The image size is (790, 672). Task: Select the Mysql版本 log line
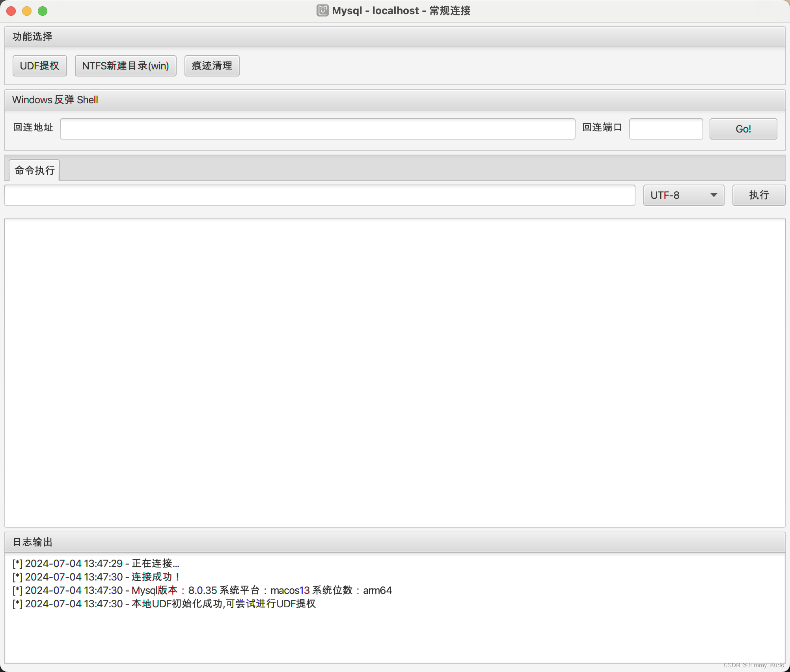point(202,590)
